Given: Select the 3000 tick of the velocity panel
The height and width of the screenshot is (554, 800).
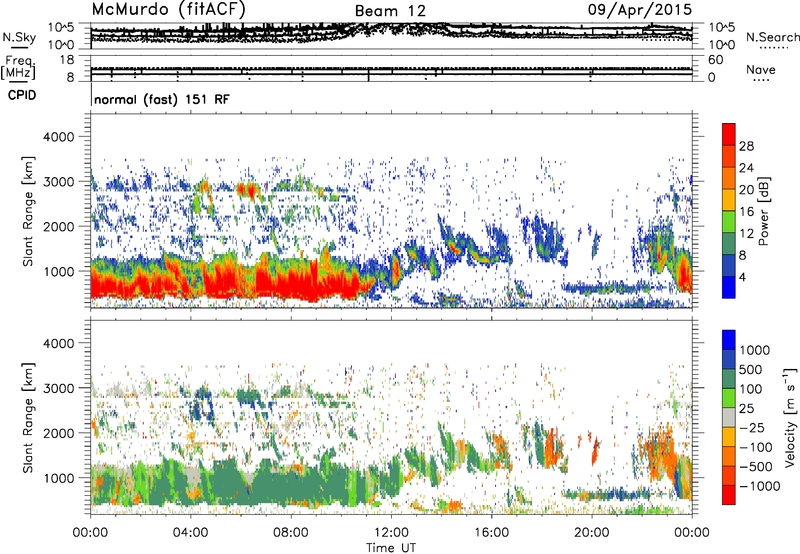Looking at the screenshot, I should 58,388.
